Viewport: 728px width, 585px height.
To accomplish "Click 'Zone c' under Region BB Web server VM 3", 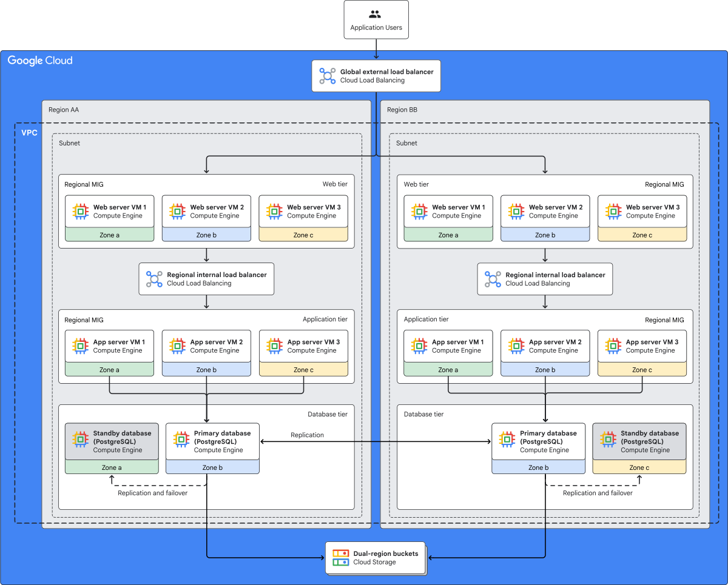I will tap(642, 235).
